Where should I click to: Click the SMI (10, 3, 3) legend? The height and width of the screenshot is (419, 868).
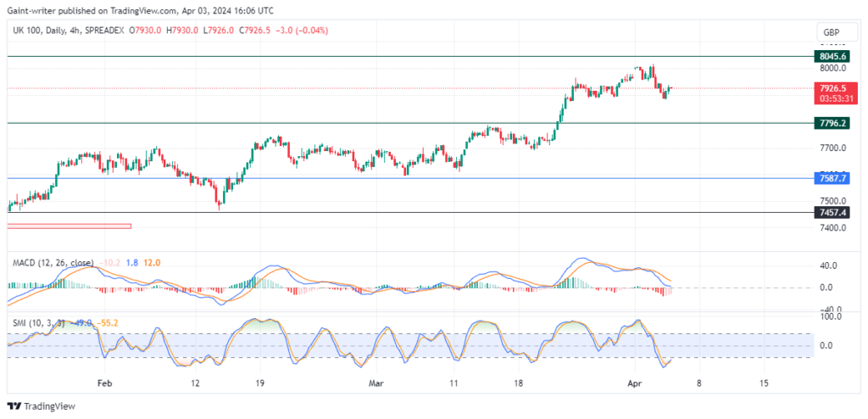(x=38, y=322)
